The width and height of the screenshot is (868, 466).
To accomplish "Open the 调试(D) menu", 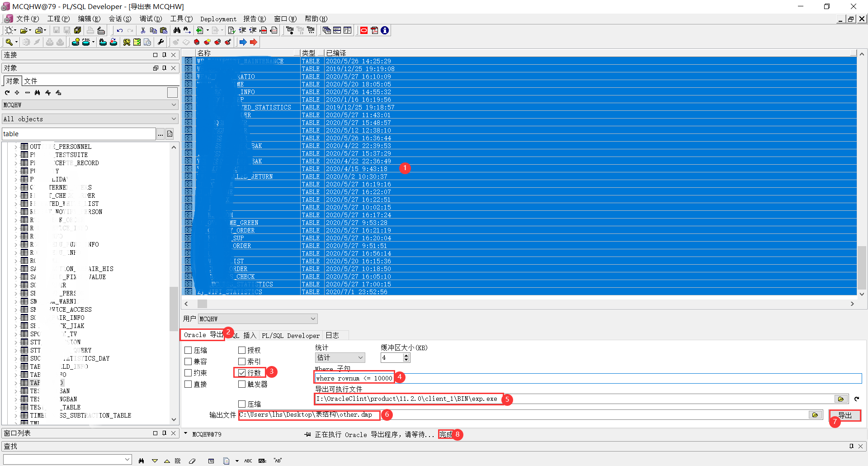I will tap(150, 19).
